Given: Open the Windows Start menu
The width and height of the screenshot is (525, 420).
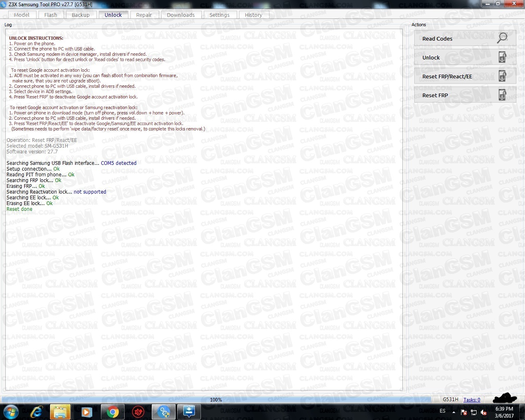Looking at the screenshot, I should tap(11, 411).
